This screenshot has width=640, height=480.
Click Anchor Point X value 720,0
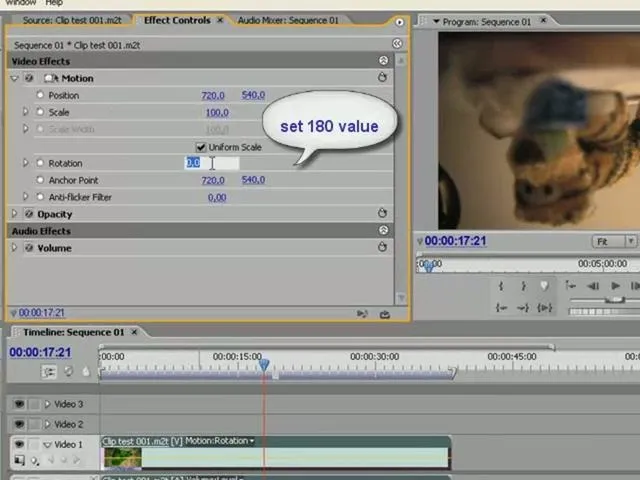point(213,180)
